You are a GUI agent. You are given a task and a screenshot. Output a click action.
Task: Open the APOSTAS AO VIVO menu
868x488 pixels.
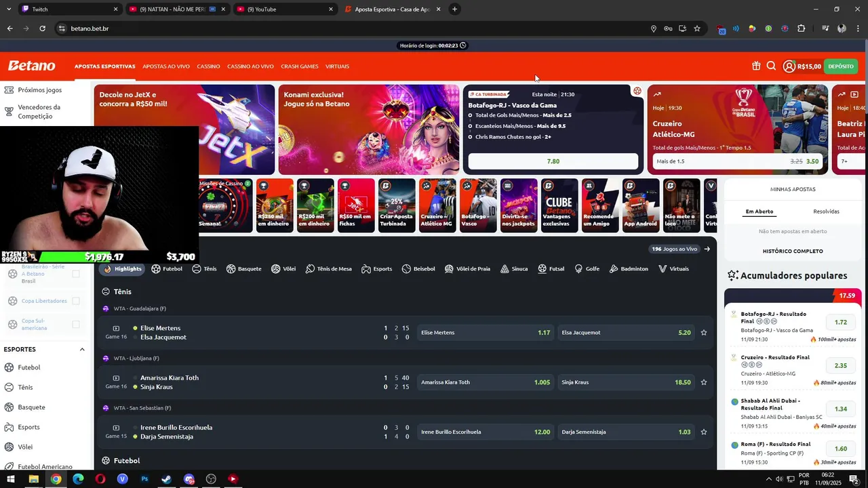click(x=166, y=66)
